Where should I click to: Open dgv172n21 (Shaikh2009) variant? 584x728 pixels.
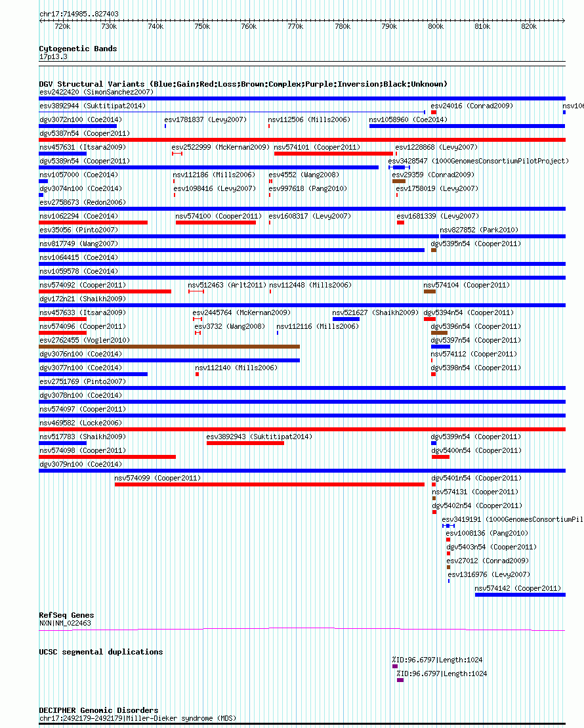click(83, 299)
